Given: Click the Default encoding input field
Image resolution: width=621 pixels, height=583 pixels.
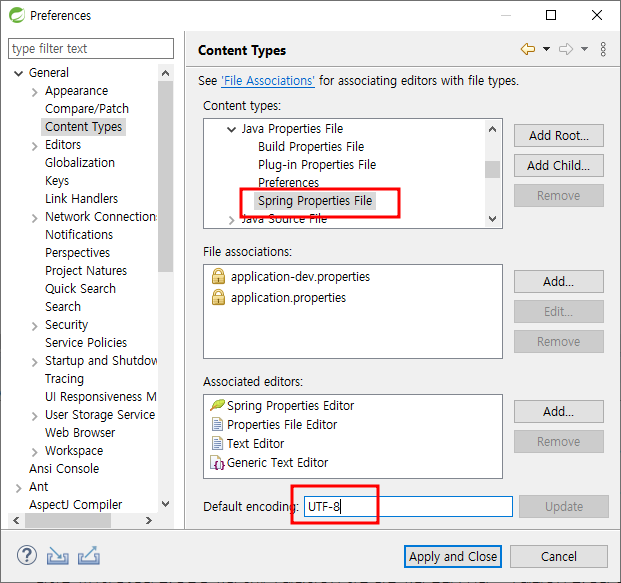Looking at the screenshot, I should click(408, 507).
